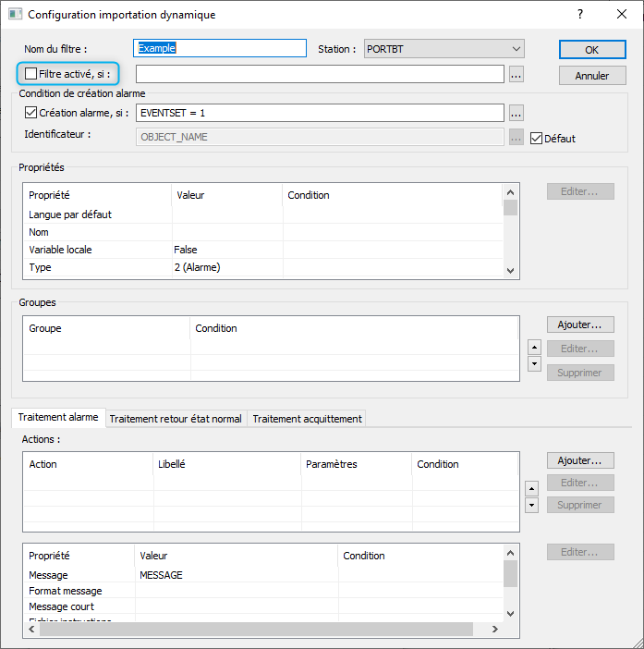Open the Traitement acquittement tab
644x649 pixels.
click(308, 419)
